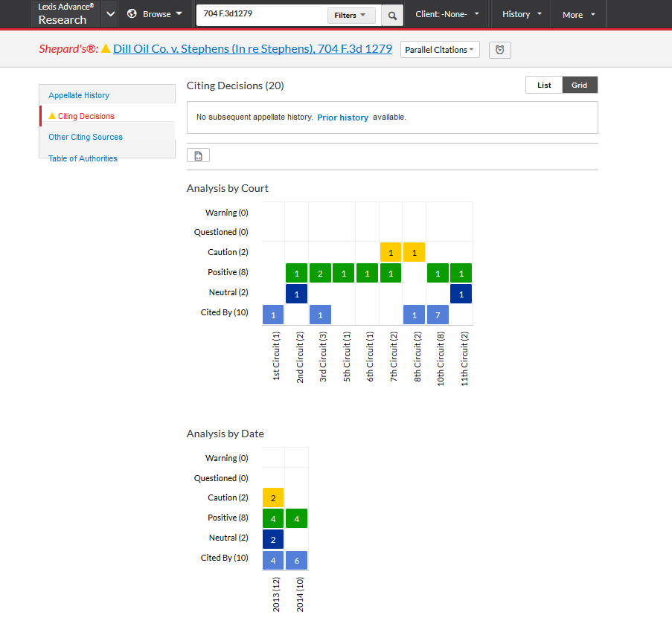This screenshot has width=672, height=641.
Task: Select Citing Decisions in sidebar
Action: tap(86, 116)
